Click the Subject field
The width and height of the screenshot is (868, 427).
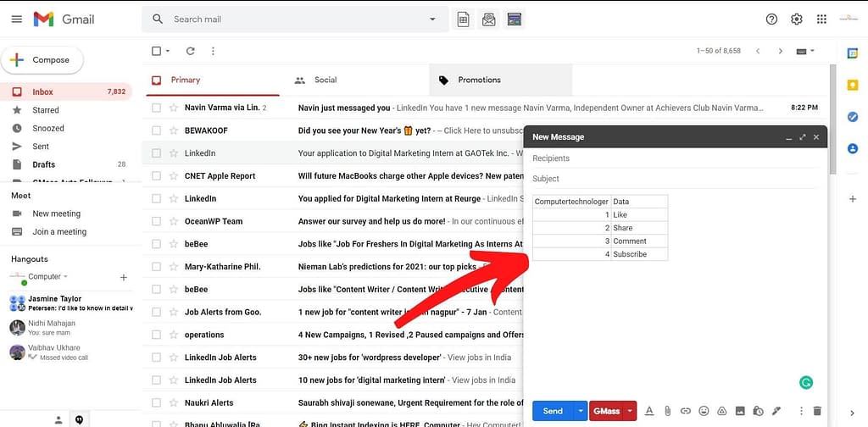(675, 179)
